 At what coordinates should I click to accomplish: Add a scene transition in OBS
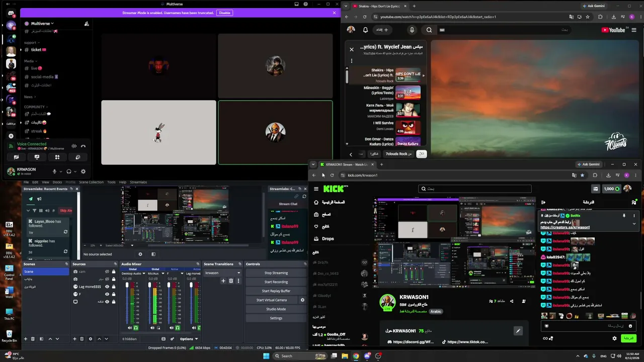[x=223, y=281]
